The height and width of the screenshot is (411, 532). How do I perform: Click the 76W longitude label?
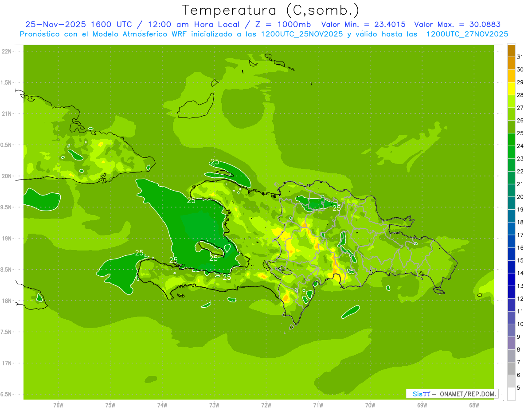(x=58, y=405)
